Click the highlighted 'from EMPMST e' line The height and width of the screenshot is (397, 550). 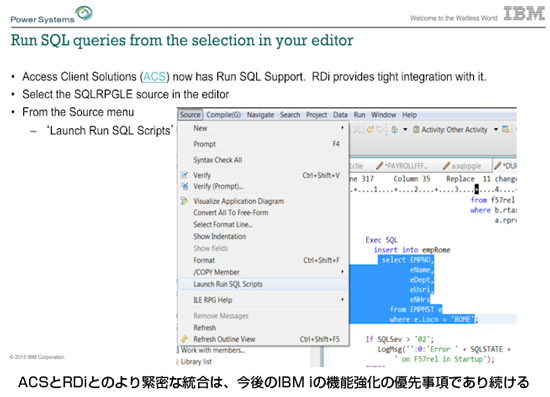[416, 309]
